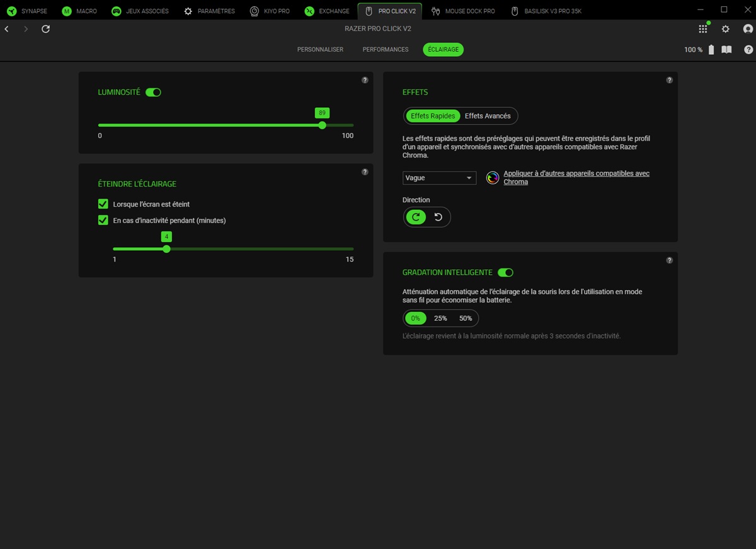Choose 0% smart dimming
756x549 pixels.
coord(415,318)
